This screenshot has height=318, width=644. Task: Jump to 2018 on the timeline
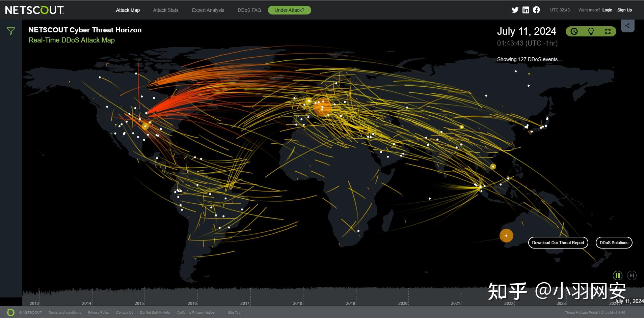tap(298, 303)
